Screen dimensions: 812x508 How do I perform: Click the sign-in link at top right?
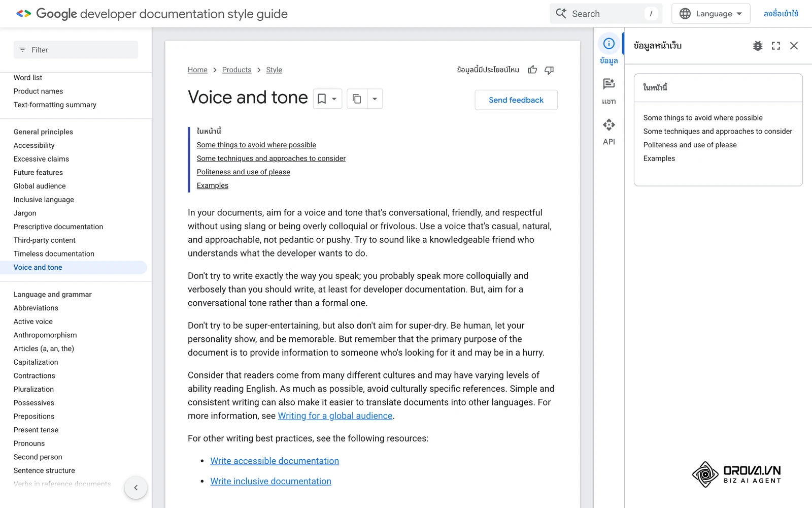click(781, 14)
